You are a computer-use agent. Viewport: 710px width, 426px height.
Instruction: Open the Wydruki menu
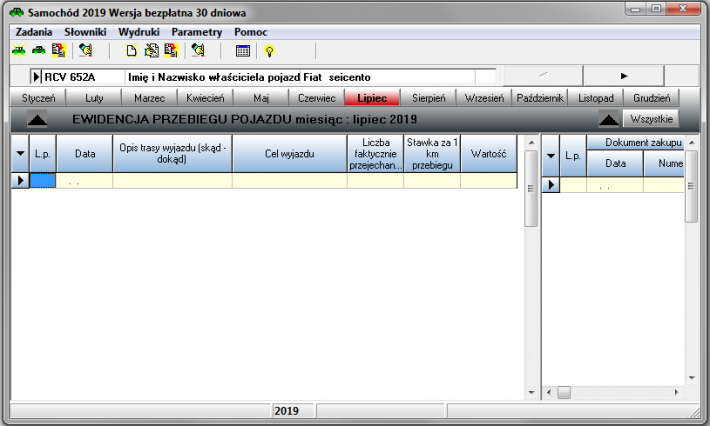pyautogui.click(x=139, y=32)
